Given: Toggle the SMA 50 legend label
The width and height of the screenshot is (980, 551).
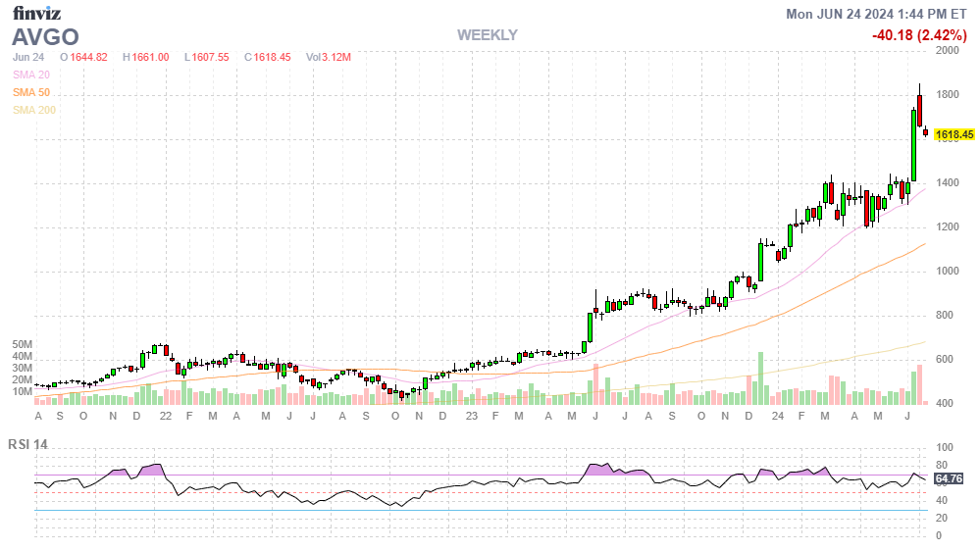Looking at the screenshot, I should pos(31,92).
